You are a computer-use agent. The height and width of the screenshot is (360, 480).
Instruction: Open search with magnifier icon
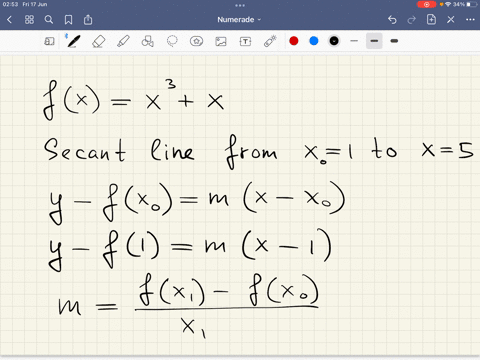(49, 20)
